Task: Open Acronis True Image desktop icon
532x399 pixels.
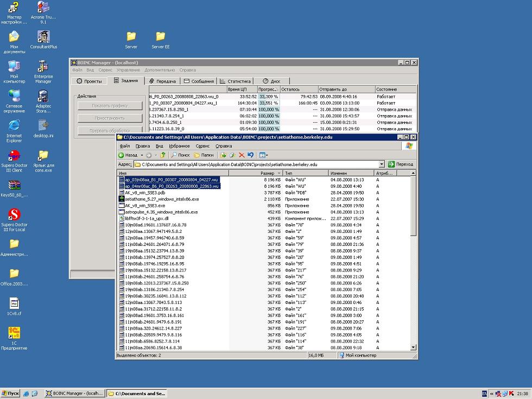Action: pyautogui.click(x=43, y=8)
